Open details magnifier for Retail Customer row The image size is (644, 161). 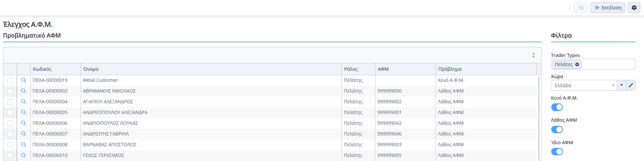click(24, 80)
